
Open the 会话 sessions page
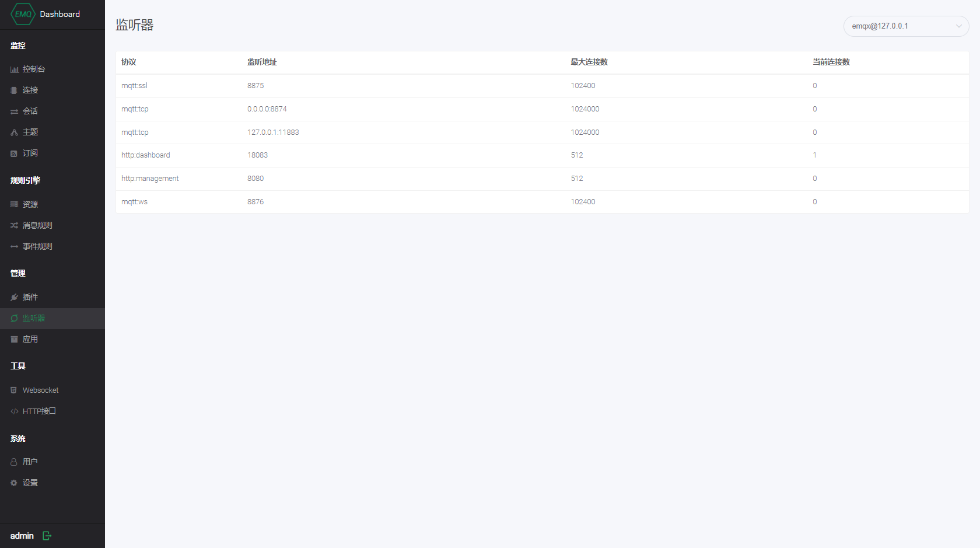[x=30, y=111]
